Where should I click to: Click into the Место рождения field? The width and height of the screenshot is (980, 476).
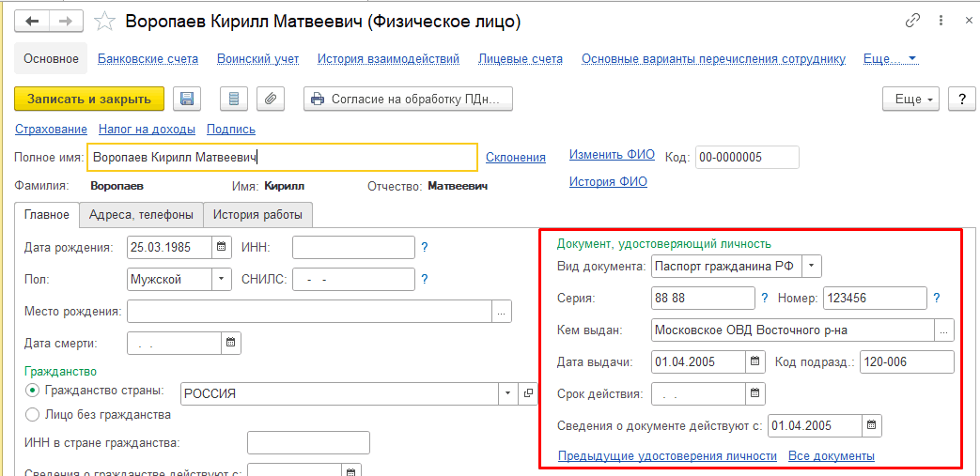pos(309,312)
